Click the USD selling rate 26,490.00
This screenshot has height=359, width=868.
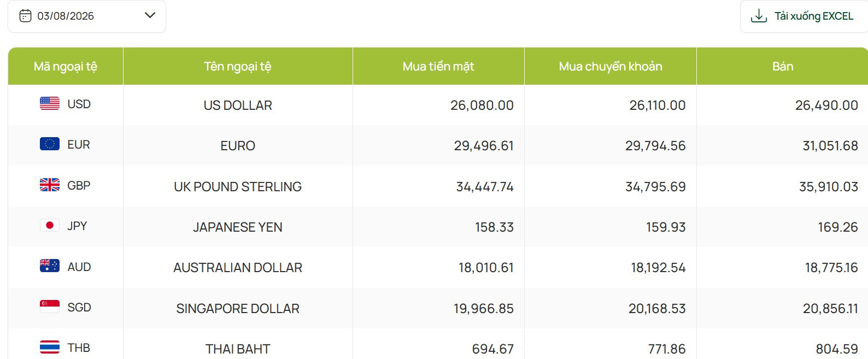coord(826,105)
